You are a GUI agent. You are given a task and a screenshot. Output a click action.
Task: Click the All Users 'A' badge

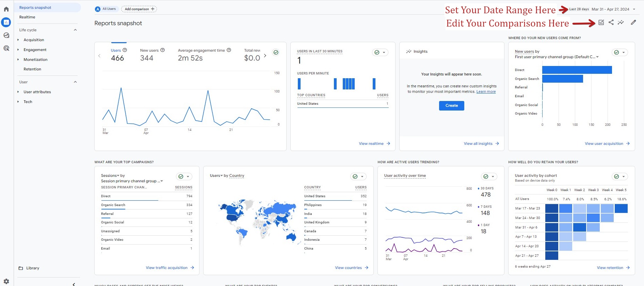coord(98,9)
